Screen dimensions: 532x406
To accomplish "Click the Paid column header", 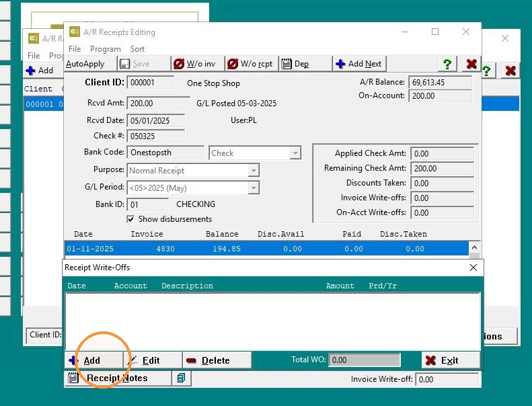I will pyautogui.click(x=352, y=234).
